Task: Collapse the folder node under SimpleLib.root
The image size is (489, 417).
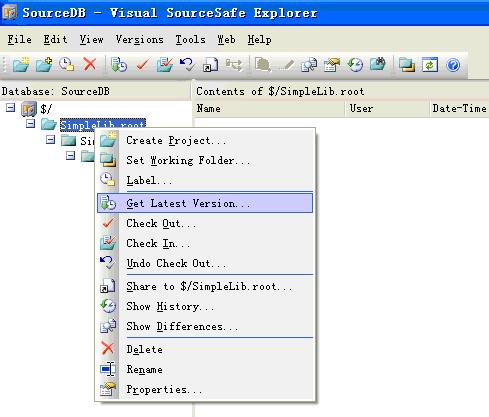Action: (50, 139)
